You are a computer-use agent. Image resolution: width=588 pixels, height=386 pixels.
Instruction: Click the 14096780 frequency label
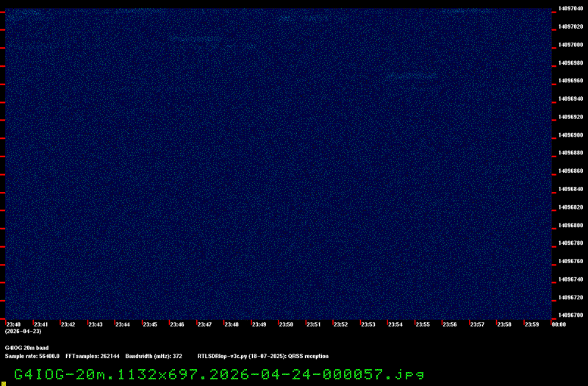(x=571, y=243)
